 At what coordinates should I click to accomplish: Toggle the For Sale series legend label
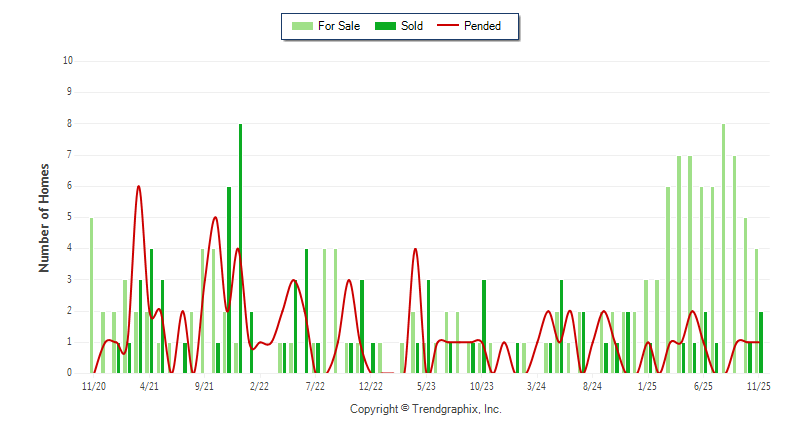pyautogui.click(x=338, y=26)
